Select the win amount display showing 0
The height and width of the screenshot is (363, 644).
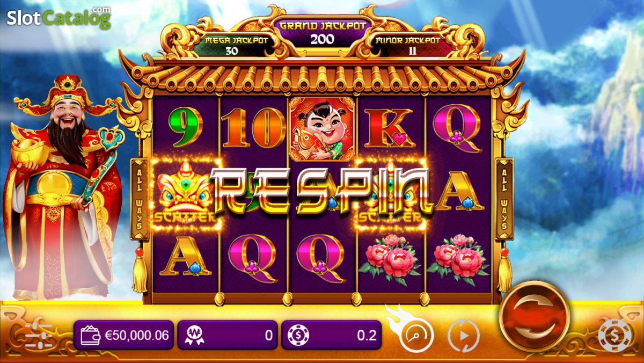(228, 336)
